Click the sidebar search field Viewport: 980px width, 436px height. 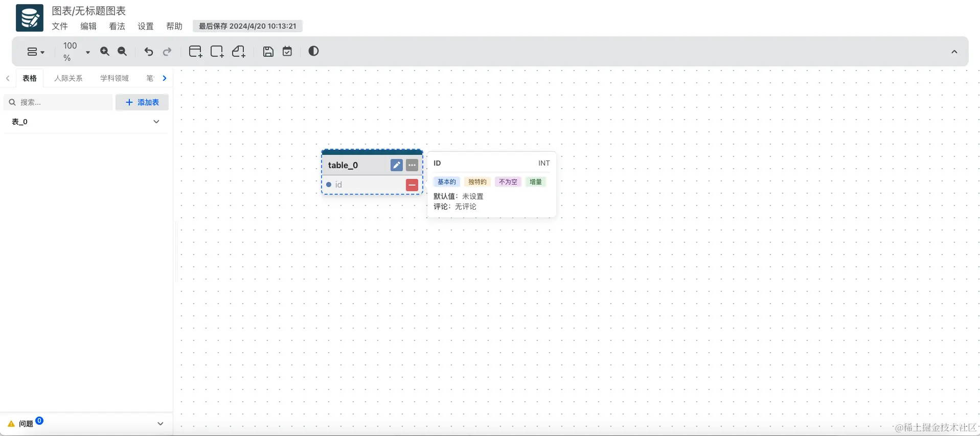(58, 102)
